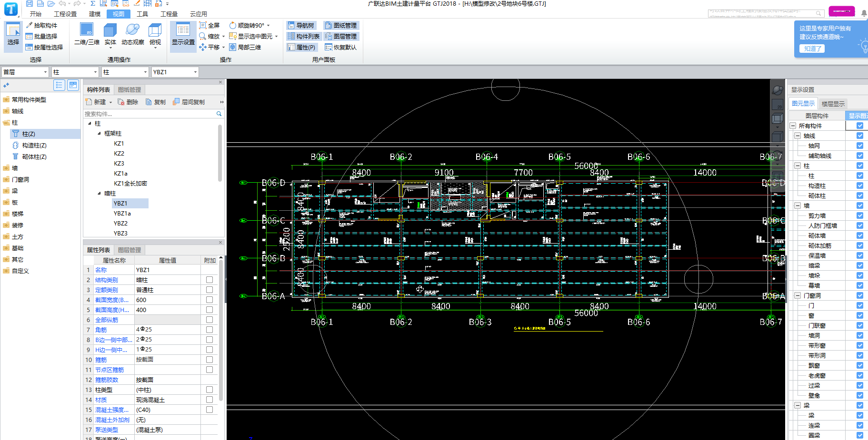Collapse 轴线 group in display settings
Viewport: 868px width, 440px height.
click(798, 136)
